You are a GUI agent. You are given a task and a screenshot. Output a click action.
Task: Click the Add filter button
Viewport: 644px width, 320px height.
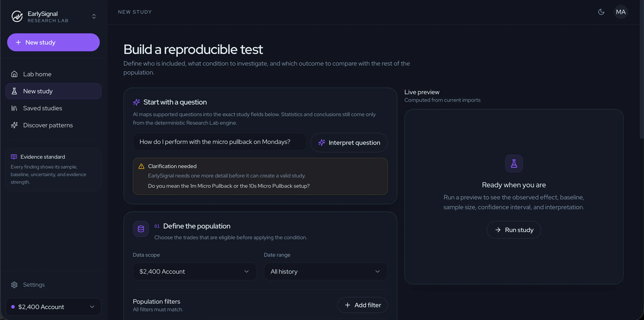click(362, 305)
